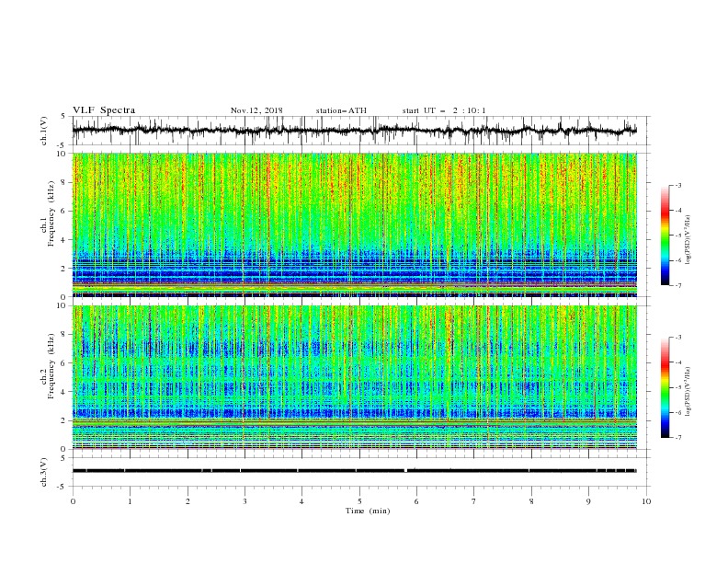Click time axis tick label "3"

pos(245,501)
